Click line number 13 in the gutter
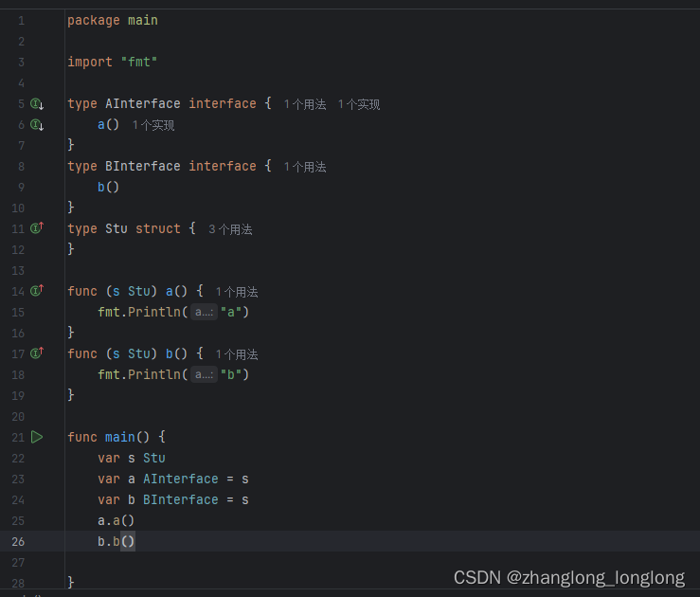This screenshot has height=597, width=700. pos(18,271)
